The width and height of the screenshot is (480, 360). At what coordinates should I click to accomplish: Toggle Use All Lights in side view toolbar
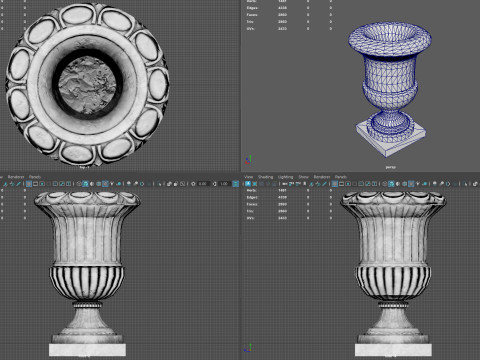(x=417, y=184)
